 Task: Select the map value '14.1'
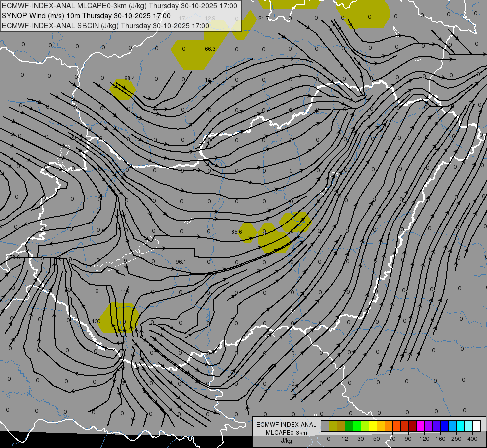coord(210,80)
